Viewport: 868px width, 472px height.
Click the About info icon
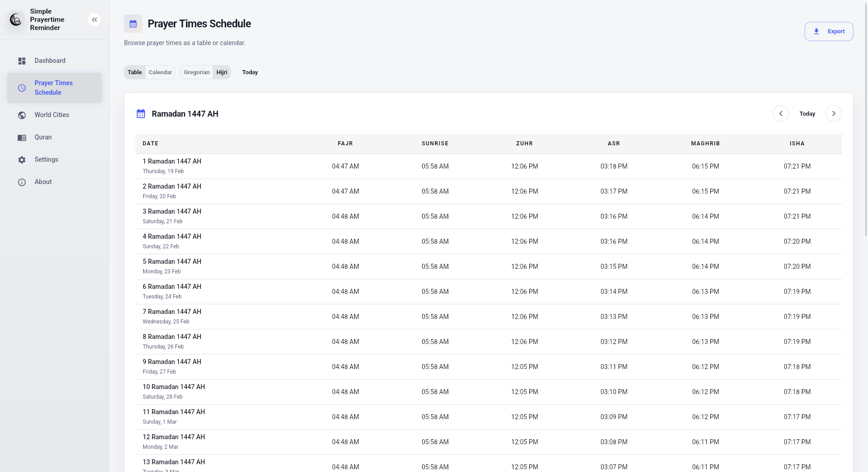tap(22, 182)
